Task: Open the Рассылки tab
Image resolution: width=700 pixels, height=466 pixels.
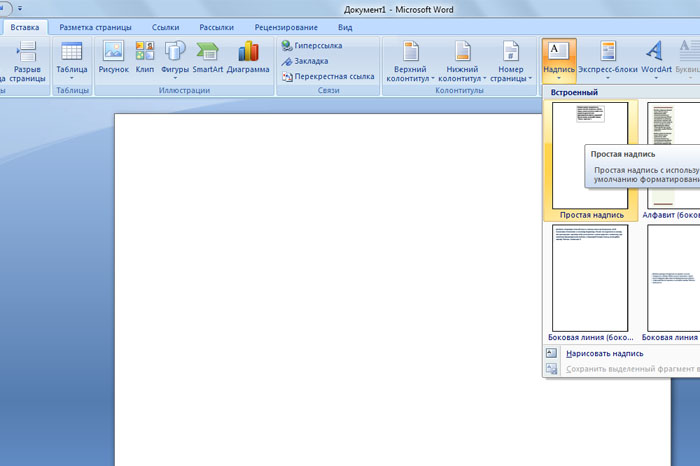Action: click(217, 27)
